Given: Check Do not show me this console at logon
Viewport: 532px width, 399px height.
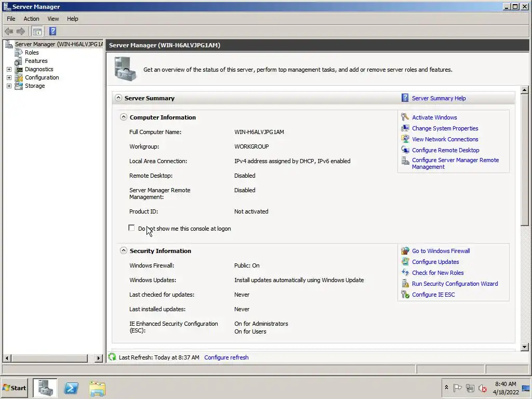Looking at the screenshot, I should click(x=131, y=228).
